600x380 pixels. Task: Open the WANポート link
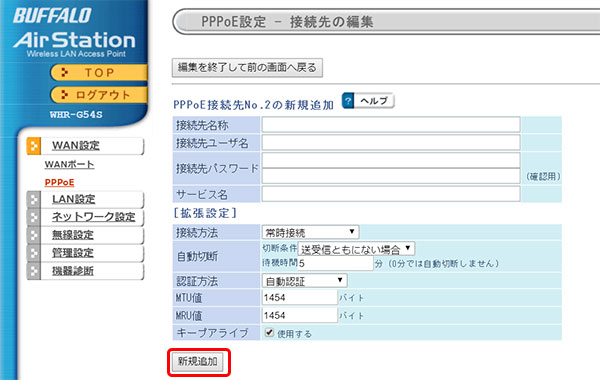point(69,165)
